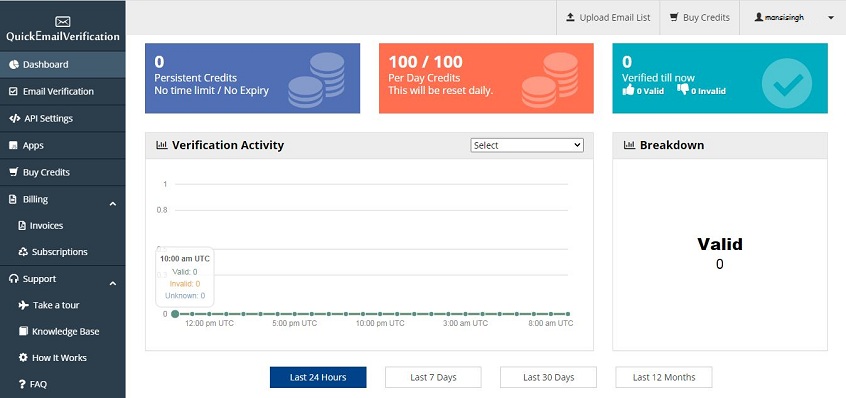Click the coins icon on Per Day Credits card
846x398 pixels.
[x=550, y=80]
